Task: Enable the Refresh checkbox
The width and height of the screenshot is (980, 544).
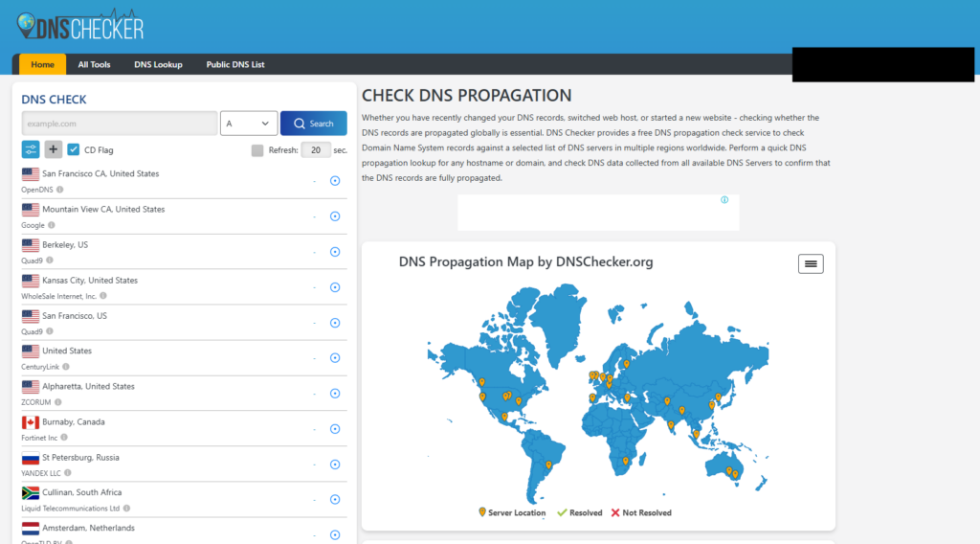Action: 257,150
